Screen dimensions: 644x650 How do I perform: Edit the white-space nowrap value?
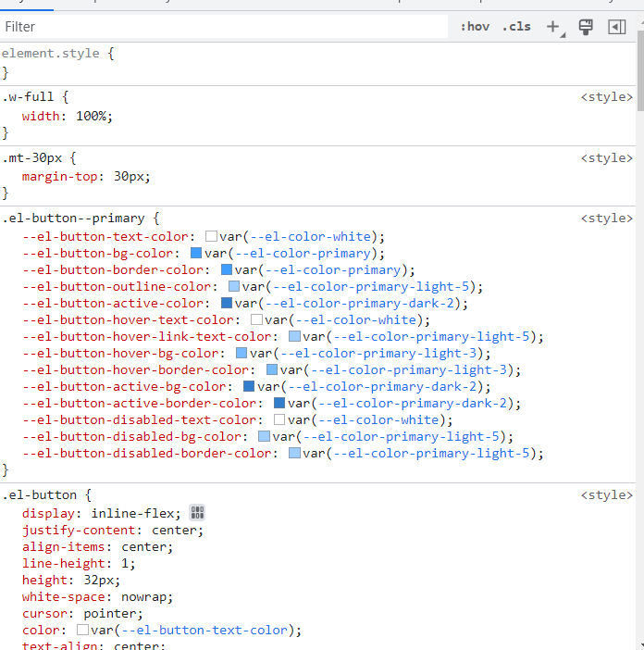pyautogui.click(x=144, y=597)
